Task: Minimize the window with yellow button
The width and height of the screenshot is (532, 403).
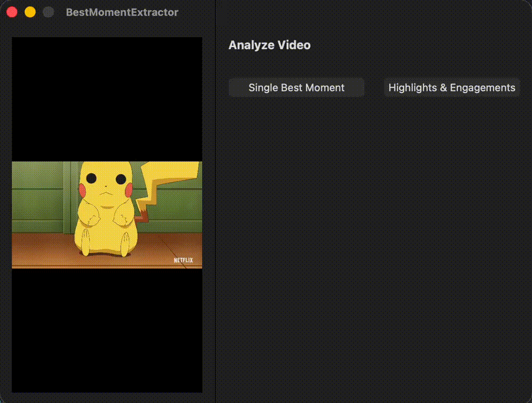Action: [30, 12]
